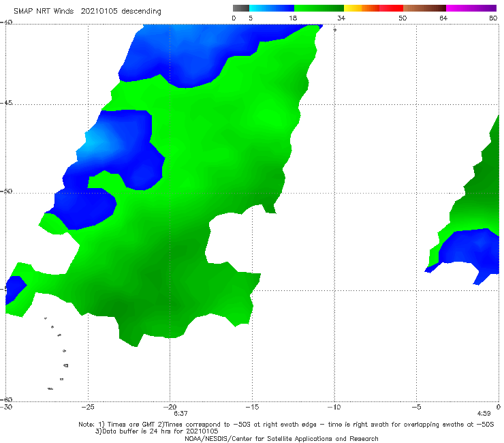Image resolution: width=504 pixels, height=443 pixels.
Task: Click the brown segment of the color bar
Action: (424, 8)
